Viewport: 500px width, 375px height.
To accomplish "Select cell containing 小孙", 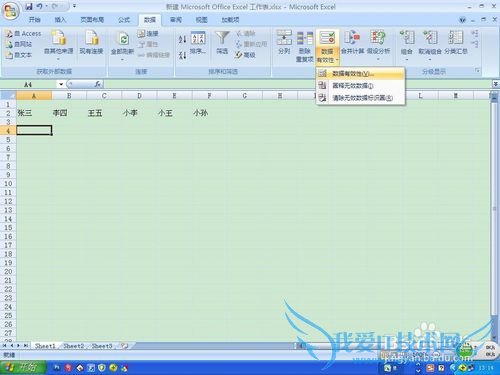I will coord(209,113).
